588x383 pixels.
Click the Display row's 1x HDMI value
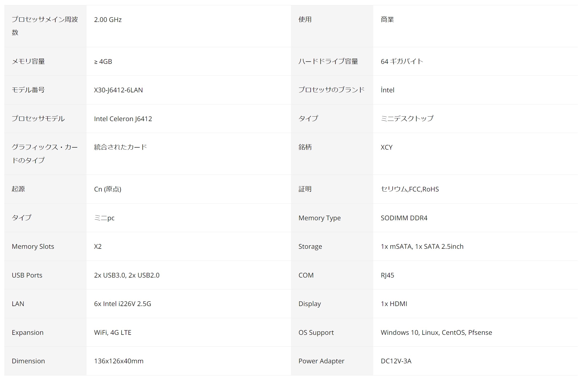tap(394, 304)
